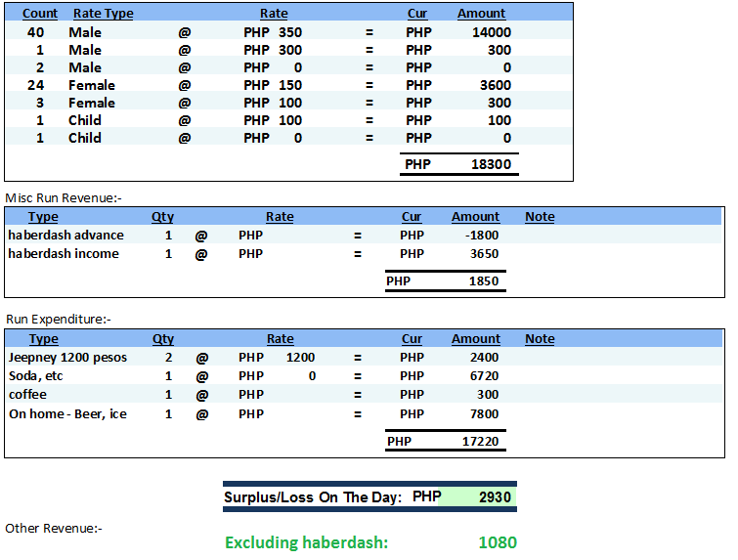
Task: Click the On home - Beer, ice cell
Action: click(x=67, y=414)
